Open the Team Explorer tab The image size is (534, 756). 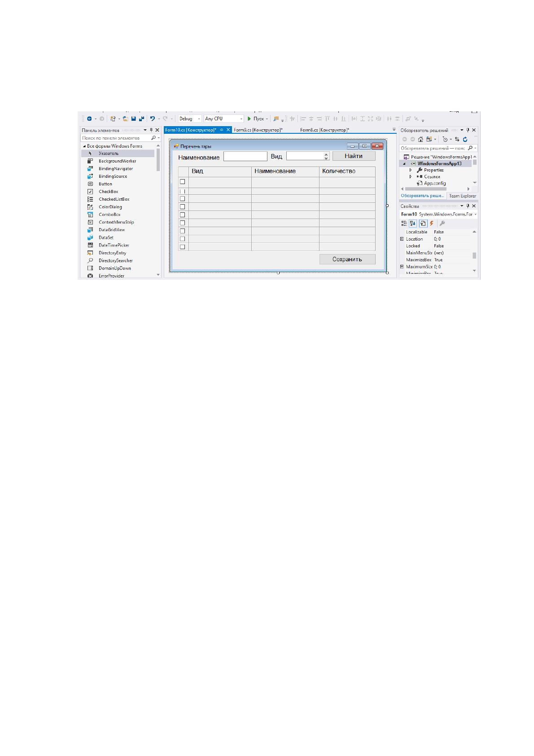(x=463, y=196)
